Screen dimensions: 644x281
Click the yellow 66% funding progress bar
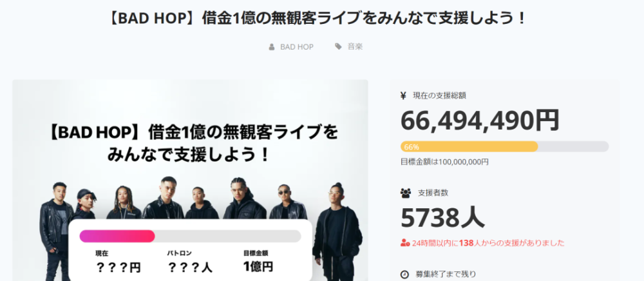click(x=504, y=147)
